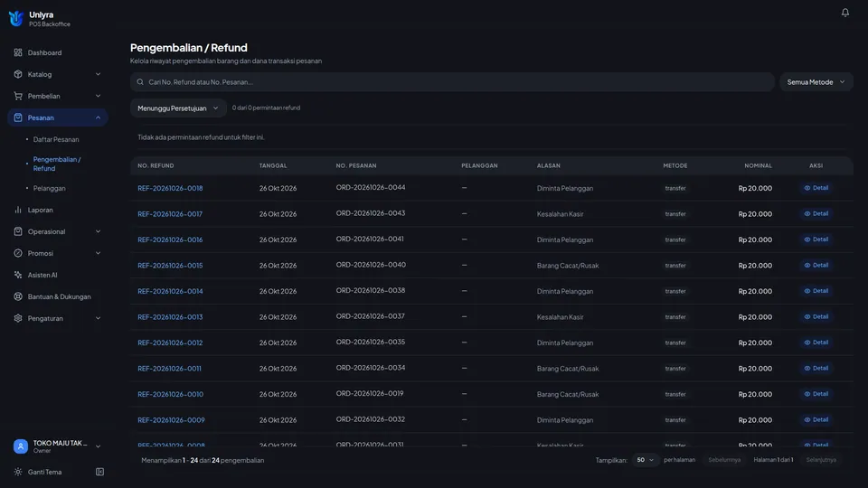Viewport: 868px width, 488px height.
Task: Click the Promosi percent icon
Action: pos(18,253)
